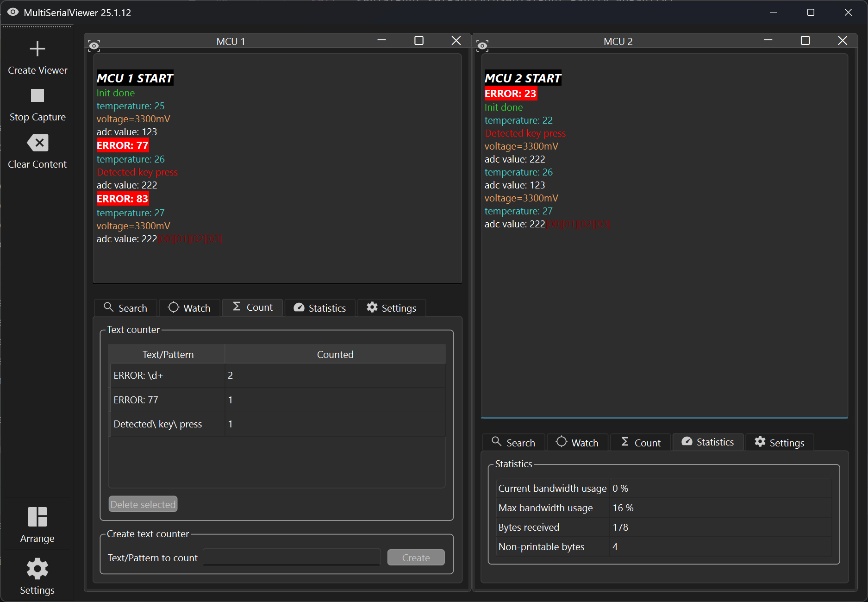
Task: Open the Arrange layout icon
Action: [37, 517]
